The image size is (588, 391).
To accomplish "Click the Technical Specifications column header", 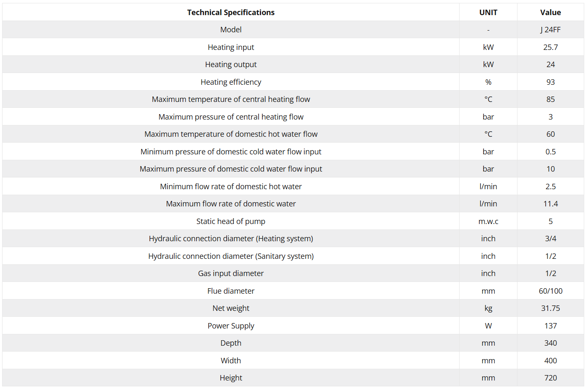I will [231, 13].
